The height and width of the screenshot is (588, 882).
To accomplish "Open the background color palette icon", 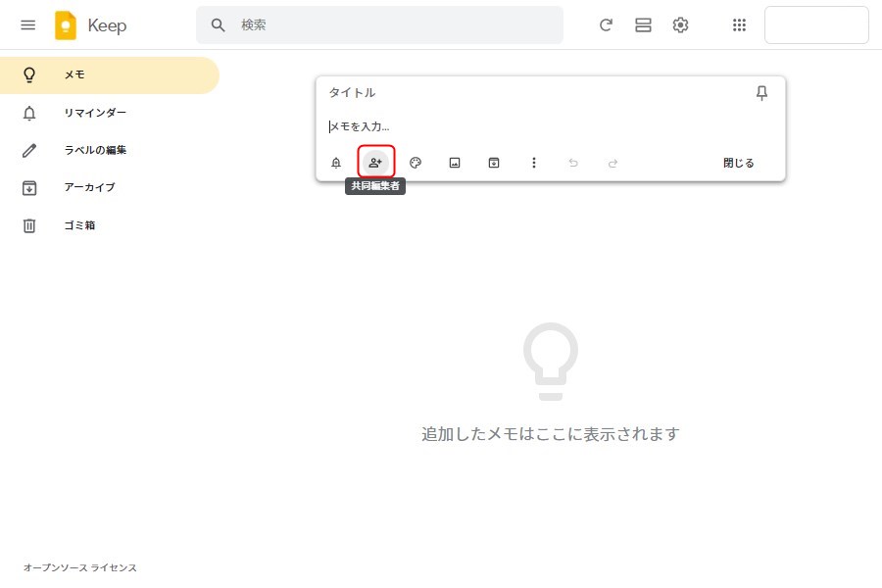I will click(416, 163).
